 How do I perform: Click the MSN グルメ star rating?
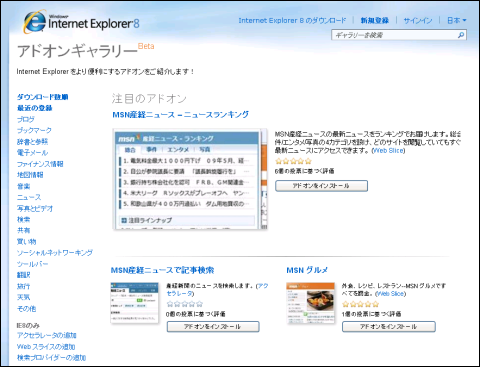(x=361, y=304)
